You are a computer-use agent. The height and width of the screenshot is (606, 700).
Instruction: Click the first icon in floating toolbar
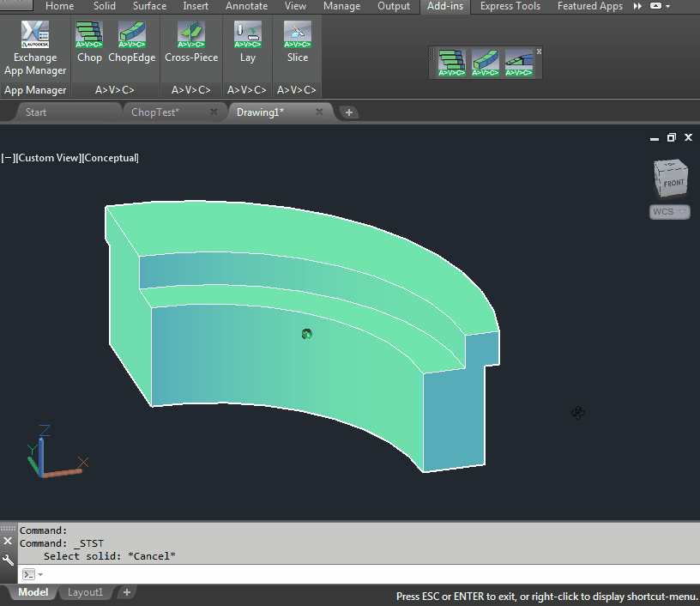point(452,63)
